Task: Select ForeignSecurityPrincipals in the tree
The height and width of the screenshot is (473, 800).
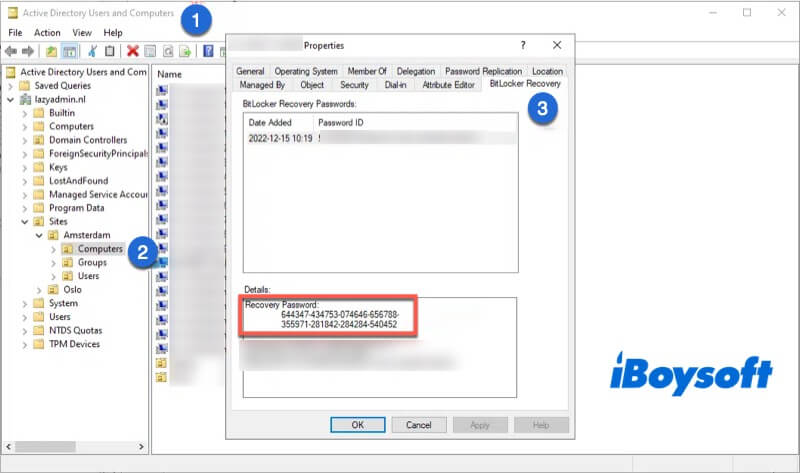Action: pos(97,154)
